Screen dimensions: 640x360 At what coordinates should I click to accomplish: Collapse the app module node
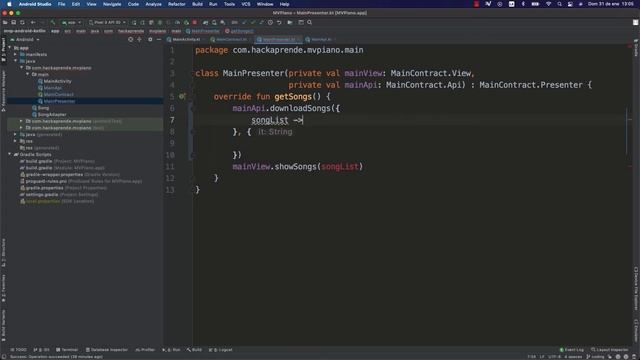click(x=10, y=48)
